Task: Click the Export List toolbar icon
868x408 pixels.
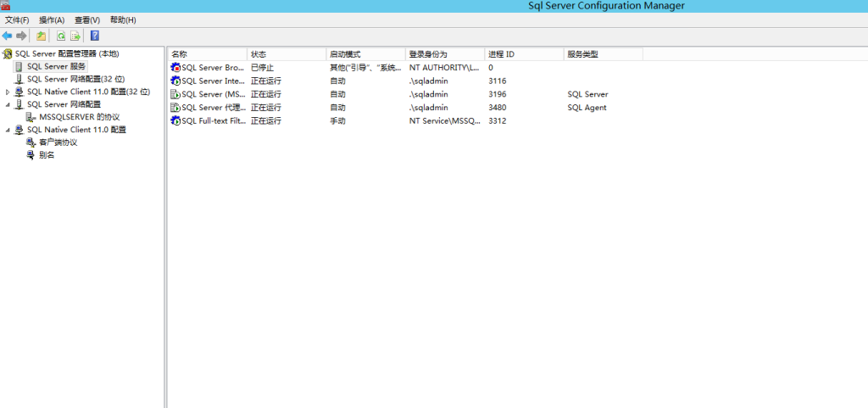Action: (x=75, y=36)
